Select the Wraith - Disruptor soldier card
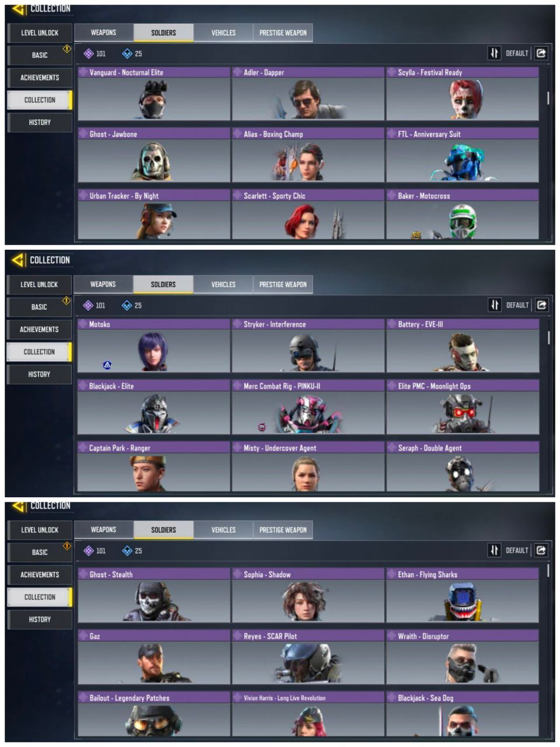The width and height of the screenshot is (560, 747). coord(463,657)
